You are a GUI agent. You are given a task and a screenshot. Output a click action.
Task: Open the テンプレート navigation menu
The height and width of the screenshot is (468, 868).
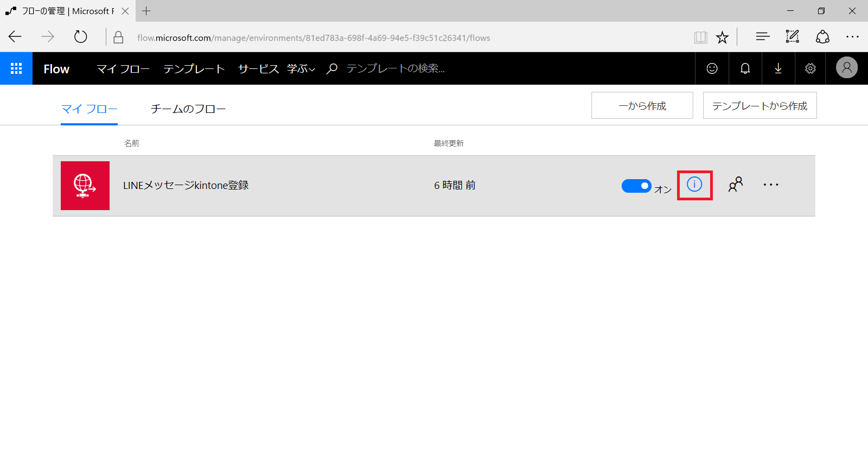(194, 69)
